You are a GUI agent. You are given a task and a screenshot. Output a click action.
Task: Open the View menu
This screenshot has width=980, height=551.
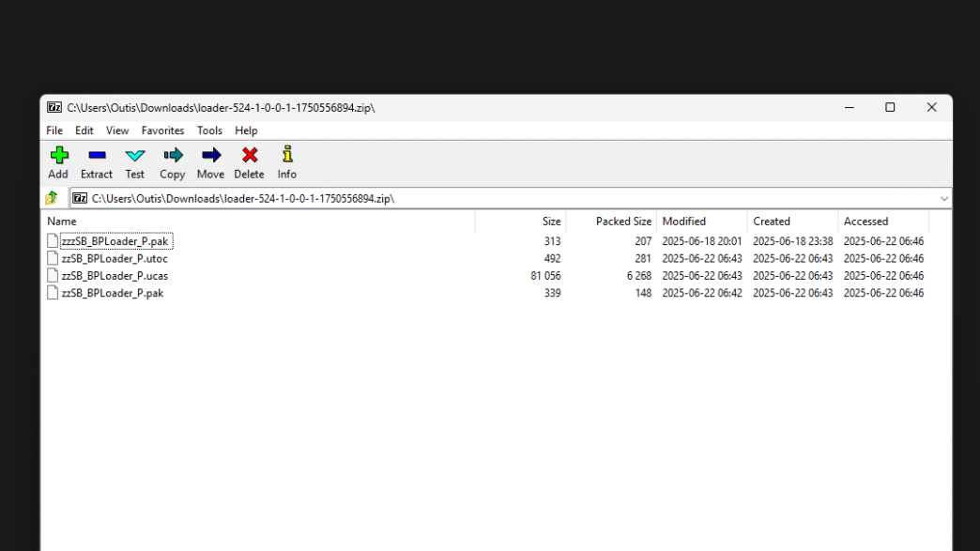pyautogui.click(x=117, y=130)
